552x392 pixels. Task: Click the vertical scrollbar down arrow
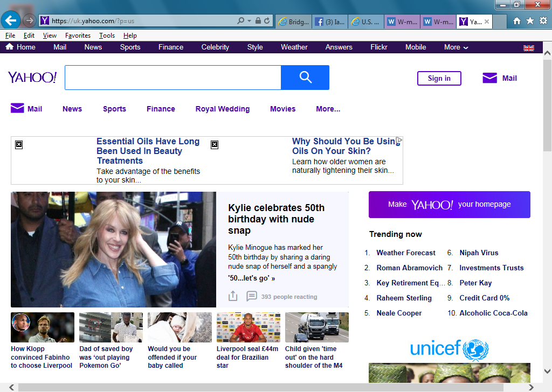pos(548,371)
